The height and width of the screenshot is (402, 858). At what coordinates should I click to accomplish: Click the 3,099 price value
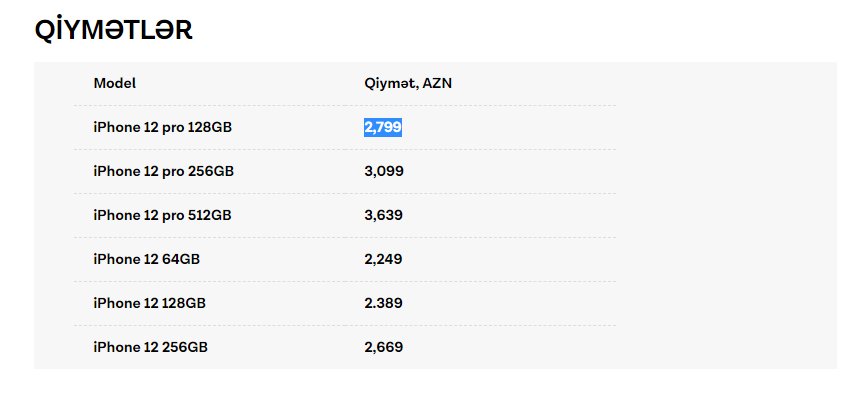pos(384,171)
